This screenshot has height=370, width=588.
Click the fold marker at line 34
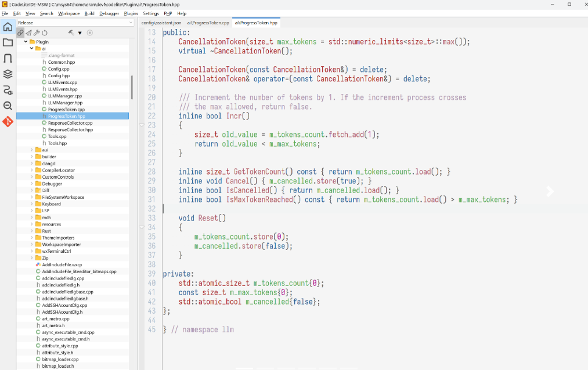[x=142, y=227]
